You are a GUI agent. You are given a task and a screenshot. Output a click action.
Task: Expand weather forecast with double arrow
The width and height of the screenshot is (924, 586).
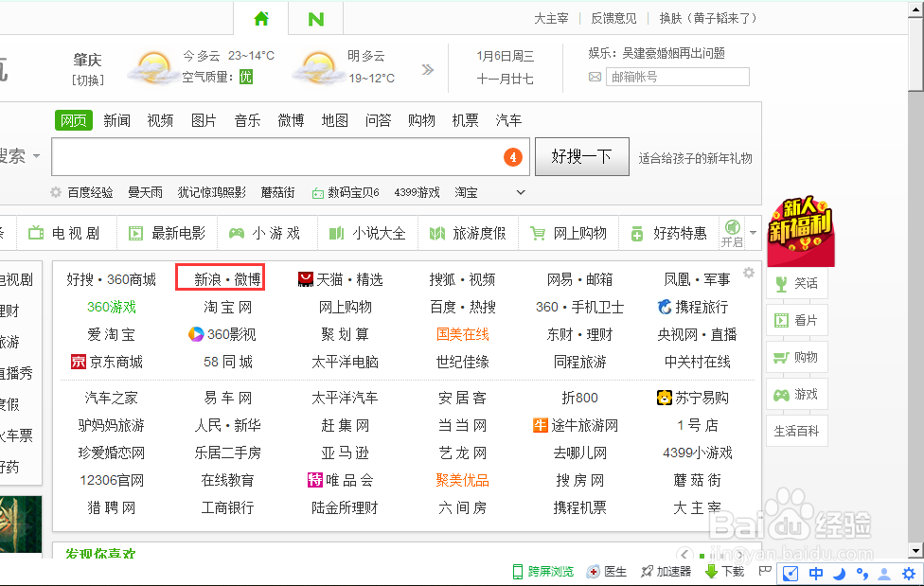(x=428, y=69)
